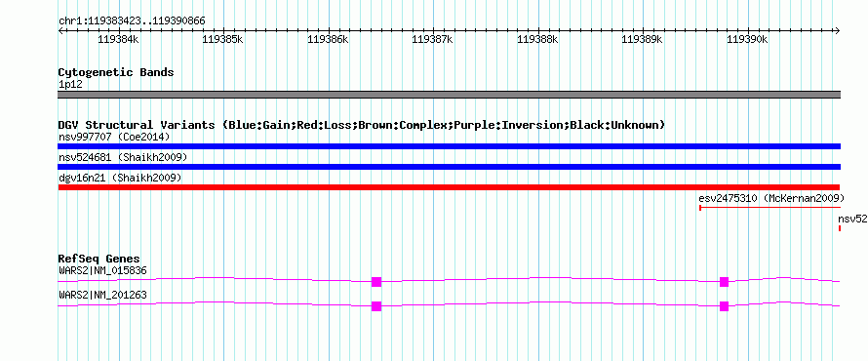Click the chr1:119383423..119390866 coordinate text
Viewport: 868px width, 361px height.
click(132, 21)
